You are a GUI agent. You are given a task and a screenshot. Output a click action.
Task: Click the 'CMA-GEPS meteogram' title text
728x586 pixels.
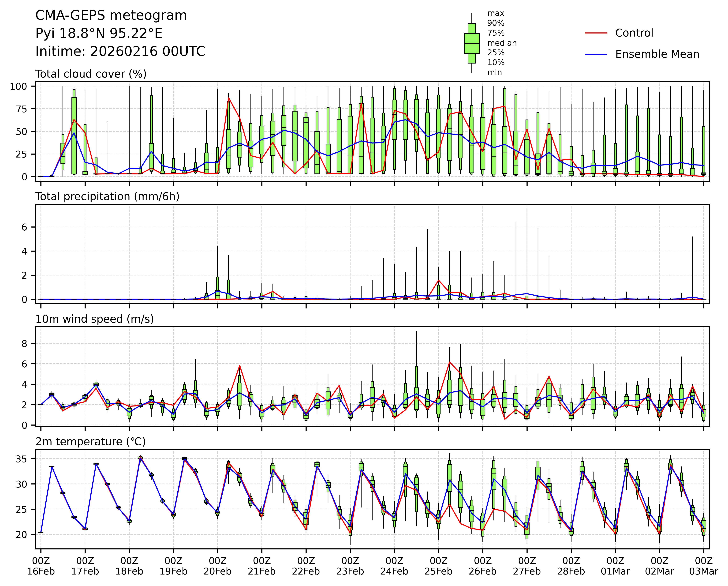pyautogui.click(x=111, y=15)
